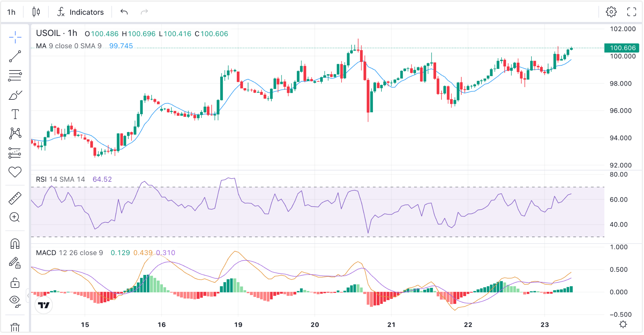Click date label 19 on time axis
This screenshot has height=335, width=644.
coord(238,325)
